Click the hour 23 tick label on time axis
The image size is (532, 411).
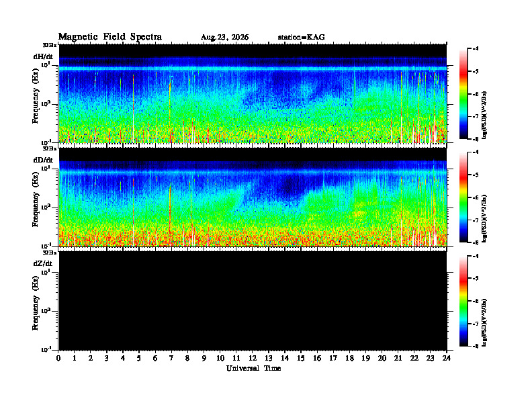(x=430, y=359)
